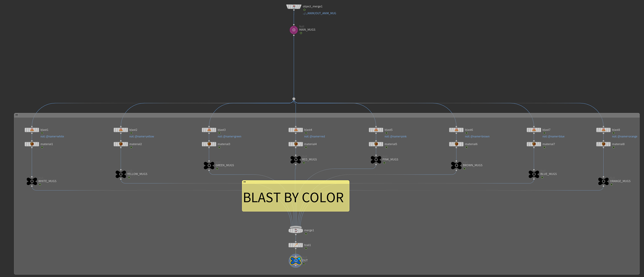644x277 pixels.
Task: Select the OUT output null node
Action: click(296, 261)
